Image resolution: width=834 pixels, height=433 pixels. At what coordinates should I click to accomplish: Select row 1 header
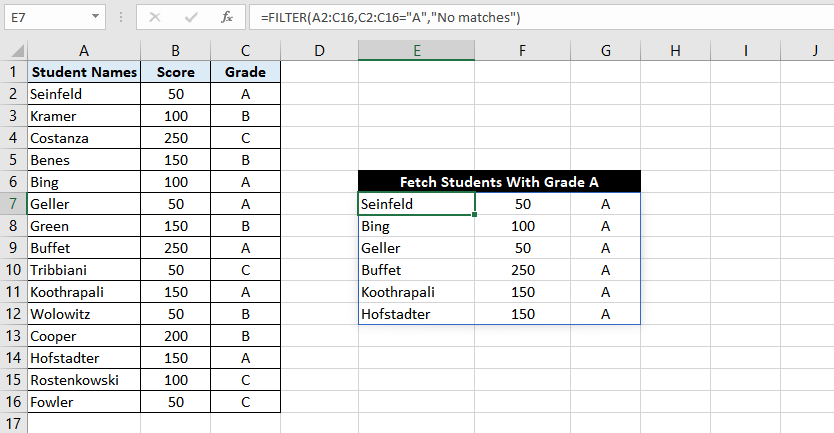click(x=13, y=72)
